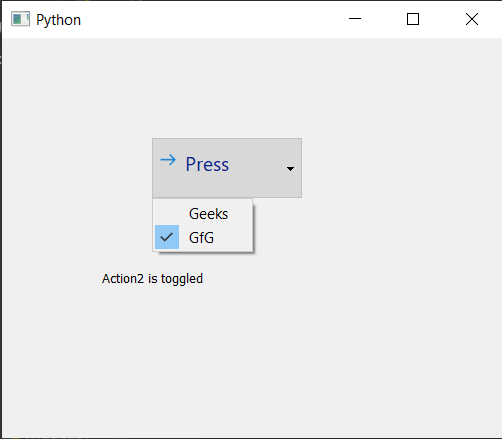Close the Python window
Screen dimensions: 502x439
(472, 19)
